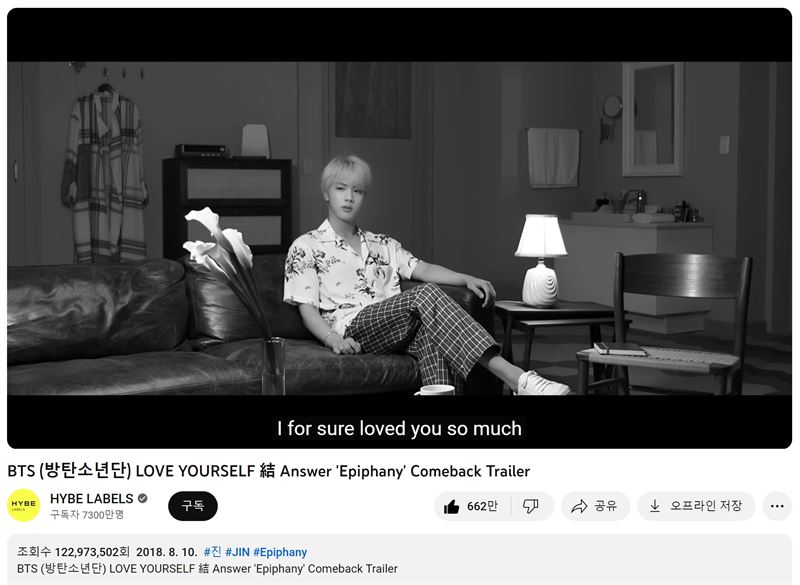Click the subtitle caption text on video
The width and height of the screenshot is (800, 585).
click(x=399, y=428)
